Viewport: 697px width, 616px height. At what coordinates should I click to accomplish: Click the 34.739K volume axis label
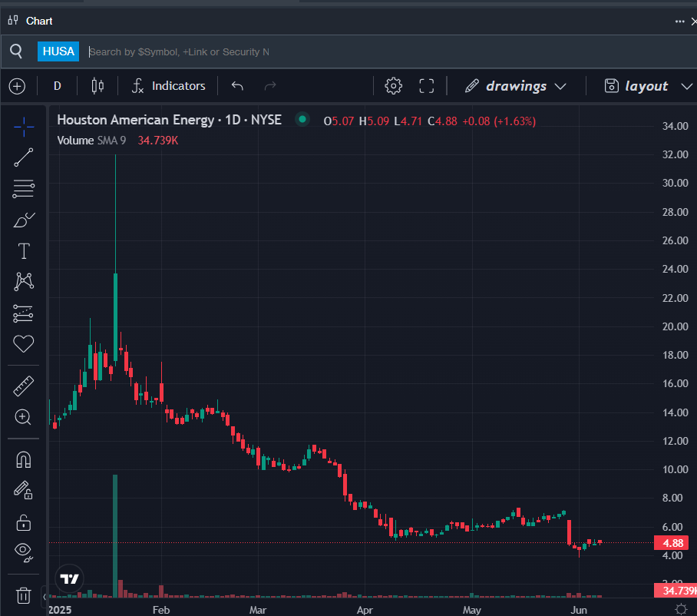tap(676, 590)
